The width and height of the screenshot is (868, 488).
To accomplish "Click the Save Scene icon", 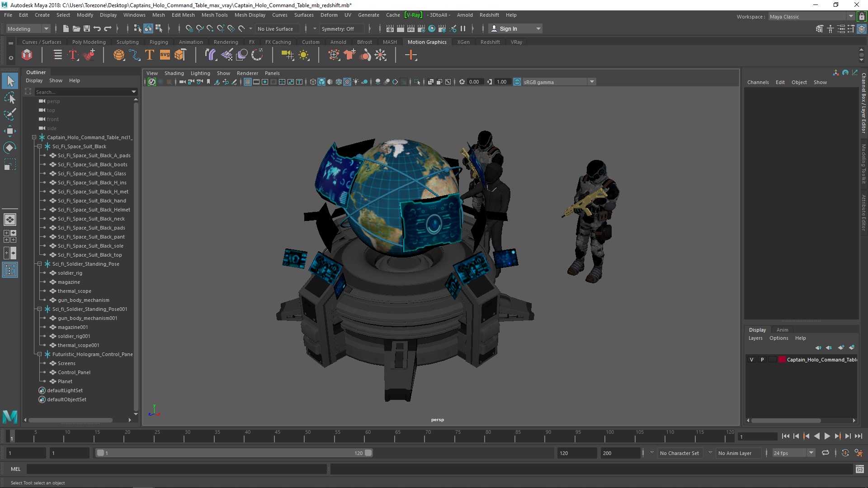I will coord(87,28).
